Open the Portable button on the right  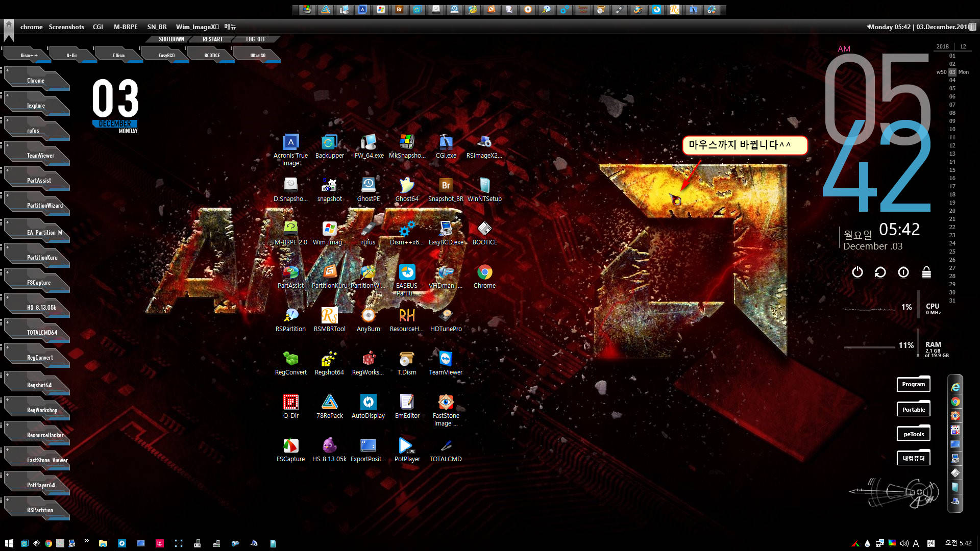point(913,409)
